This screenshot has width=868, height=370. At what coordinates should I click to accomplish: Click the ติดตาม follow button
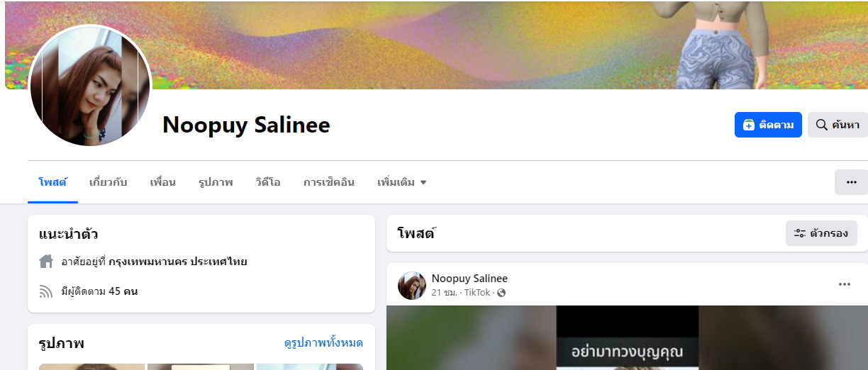pos(768,125)
